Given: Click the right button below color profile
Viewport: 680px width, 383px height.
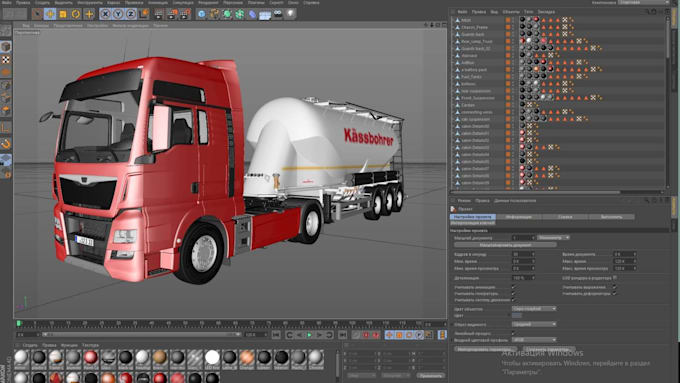Looking at the screenshot, I should pos(549,349).
